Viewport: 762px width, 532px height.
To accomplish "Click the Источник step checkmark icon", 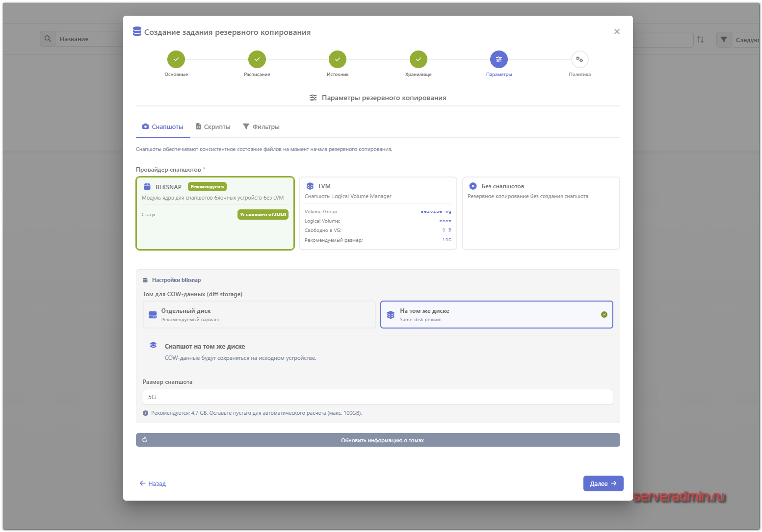I will tap(338, 59).
